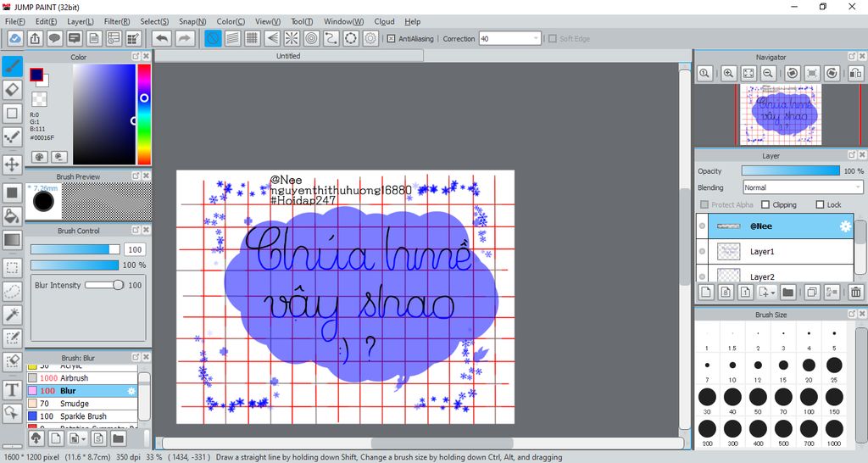Enable crisscross grid snap
Screen dimensions: 868x463
pyautogui.click(x=253, y=38)
